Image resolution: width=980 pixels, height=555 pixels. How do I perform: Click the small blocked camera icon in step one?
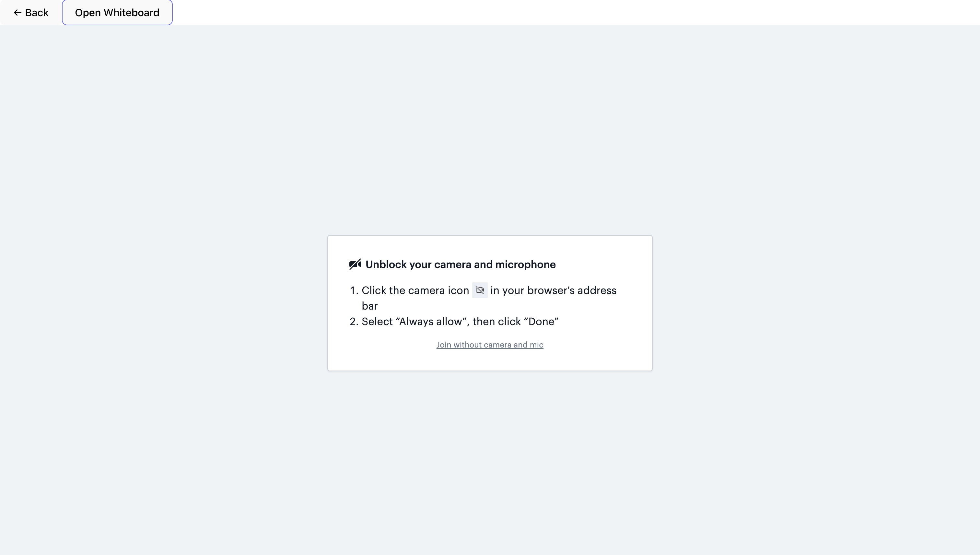coord(480,290)
